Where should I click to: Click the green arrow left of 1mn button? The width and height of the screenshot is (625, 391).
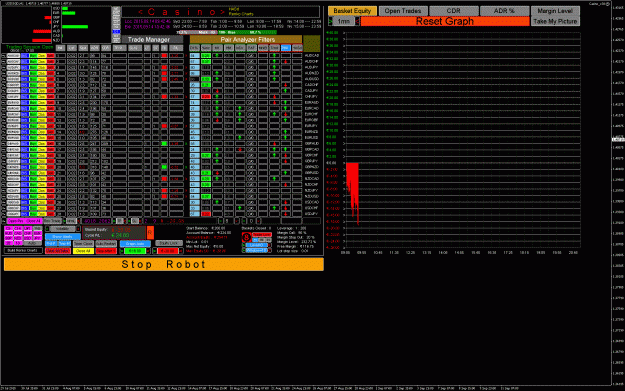click(x=330, y=21)
